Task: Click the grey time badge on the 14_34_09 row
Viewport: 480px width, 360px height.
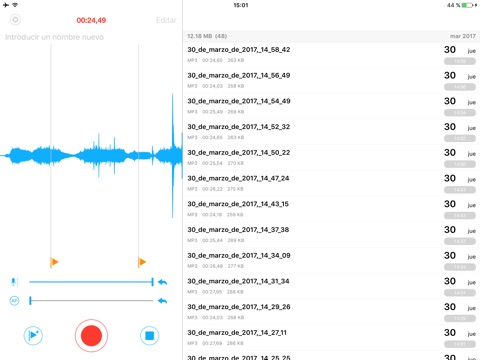Action: tap(460, 267)
